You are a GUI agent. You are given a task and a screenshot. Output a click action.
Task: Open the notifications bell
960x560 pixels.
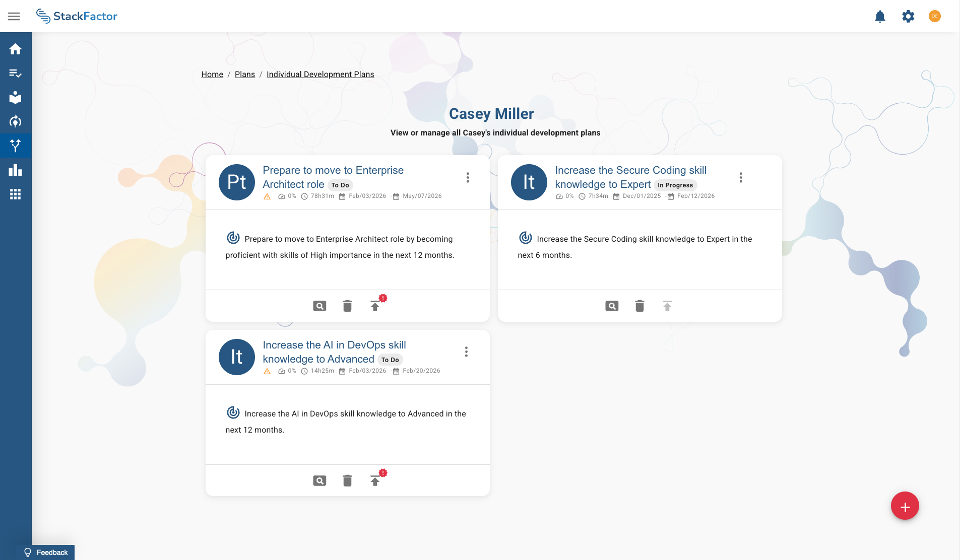coord(880,16)
